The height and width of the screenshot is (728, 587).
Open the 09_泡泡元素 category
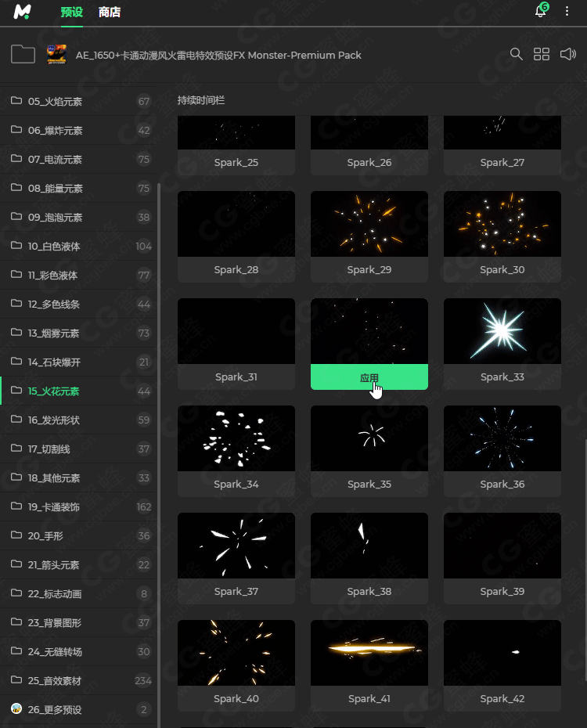(x=78, y=218)
